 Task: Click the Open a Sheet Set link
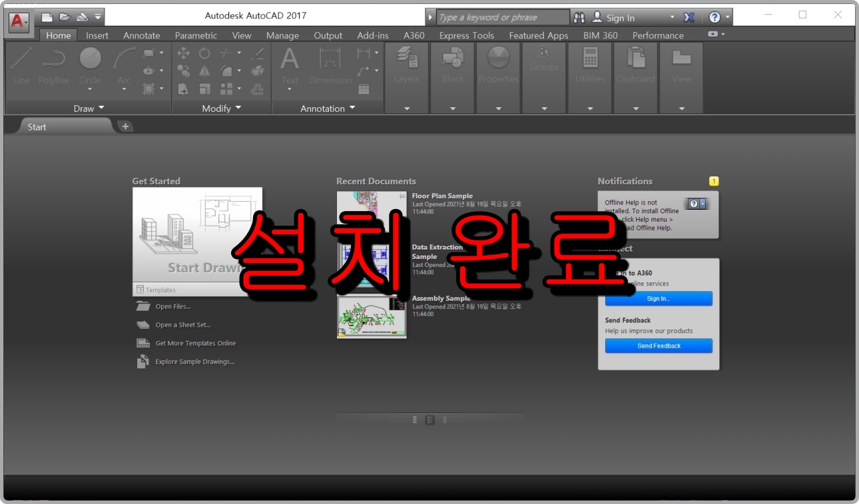tap(174, 325)
